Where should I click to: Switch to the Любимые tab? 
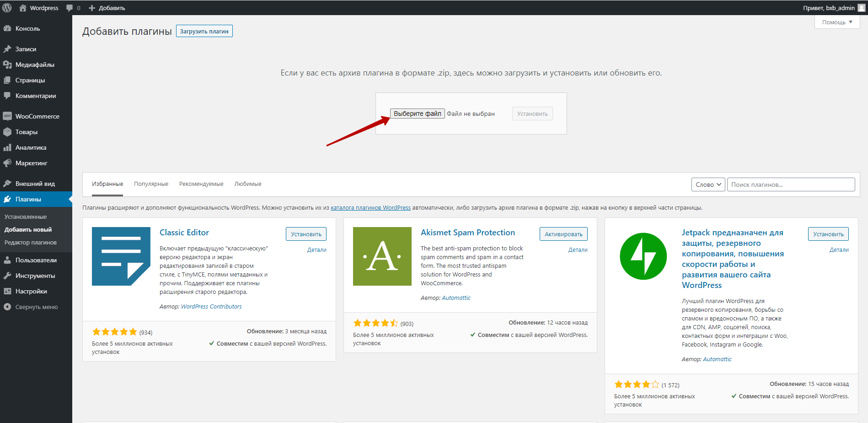coord(248,184)
